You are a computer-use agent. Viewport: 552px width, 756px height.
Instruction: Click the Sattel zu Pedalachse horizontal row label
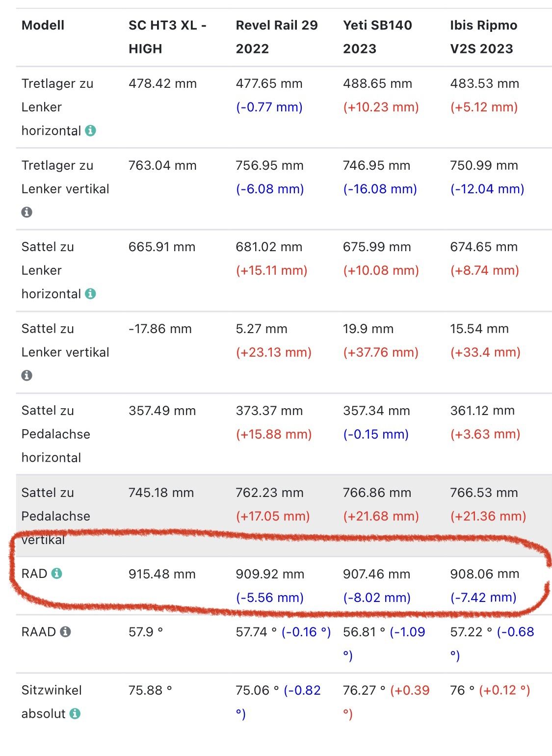(x=55, y=434)
